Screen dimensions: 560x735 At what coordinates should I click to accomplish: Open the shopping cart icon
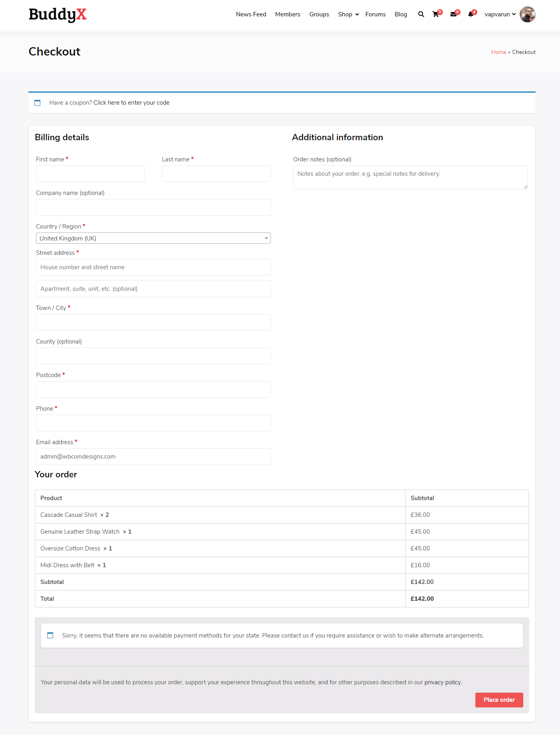click(x=436, y=14)
